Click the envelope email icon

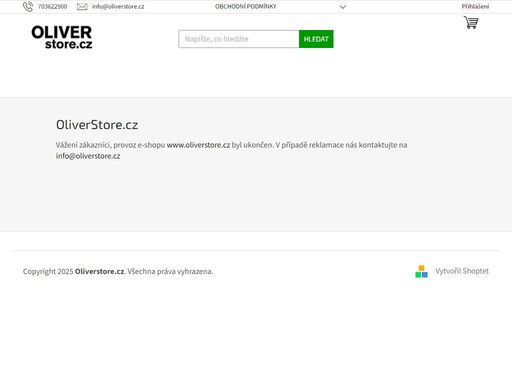(x=82, y=7)
